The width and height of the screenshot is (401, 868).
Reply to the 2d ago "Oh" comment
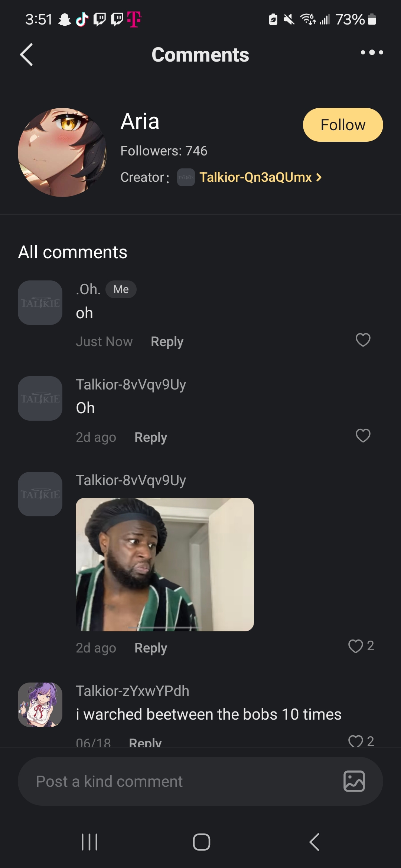point(151,437)
